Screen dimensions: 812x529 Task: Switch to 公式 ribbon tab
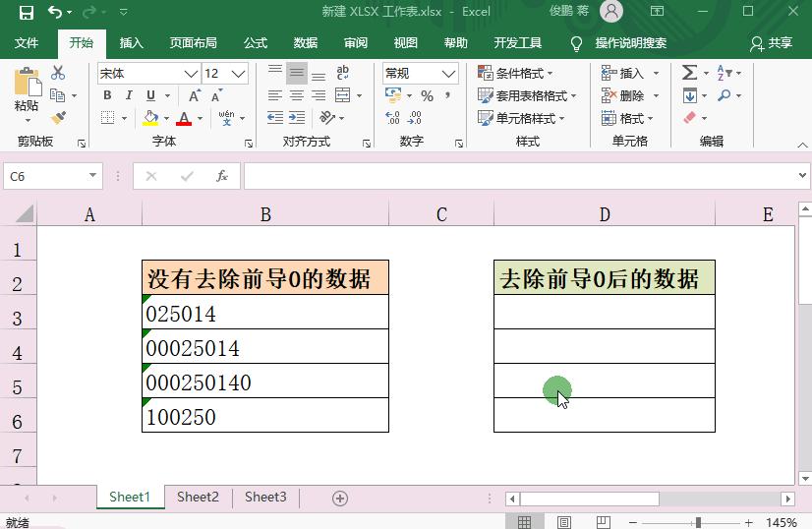click(256, 42)
